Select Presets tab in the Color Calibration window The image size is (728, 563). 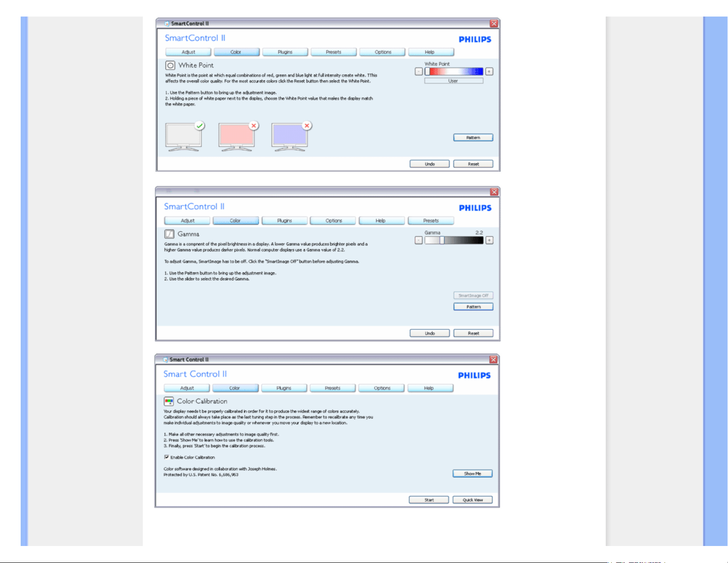tap(333, 388)
